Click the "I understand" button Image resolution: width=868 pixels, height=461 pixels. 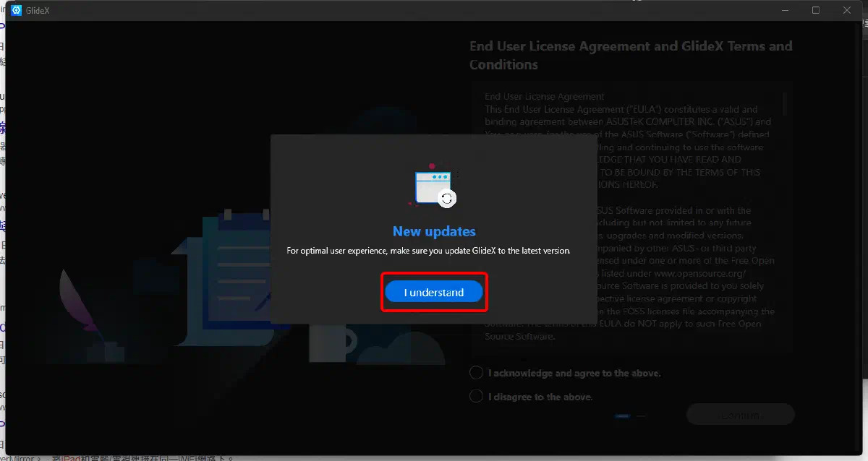pyautogui.click(x=434, y=292)
